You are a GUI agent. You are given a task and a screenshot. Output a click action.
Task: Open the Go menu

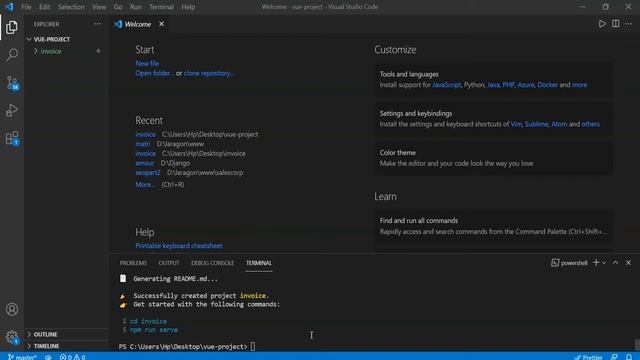pyautogui.click(x=118, y=7)
